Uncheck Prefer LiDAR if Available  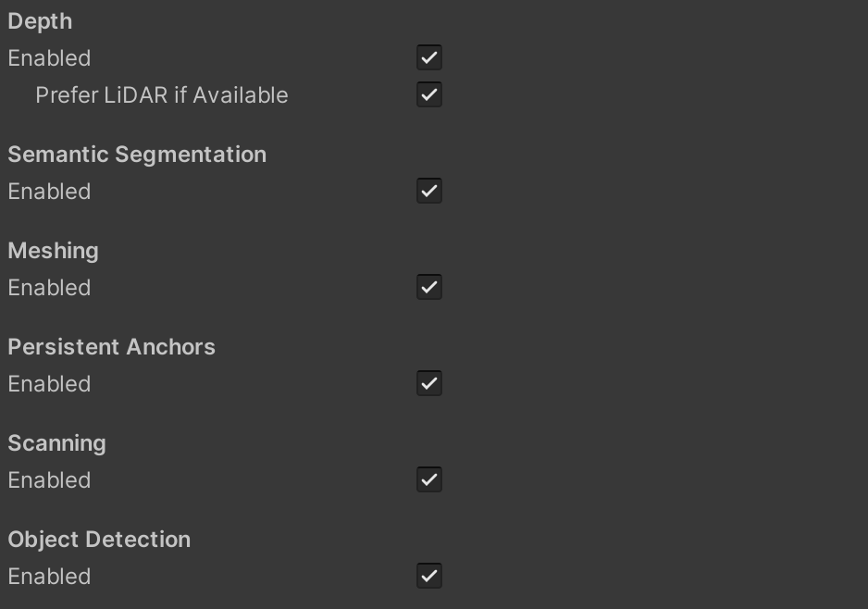pyautogui.click(x=428, y=93)
